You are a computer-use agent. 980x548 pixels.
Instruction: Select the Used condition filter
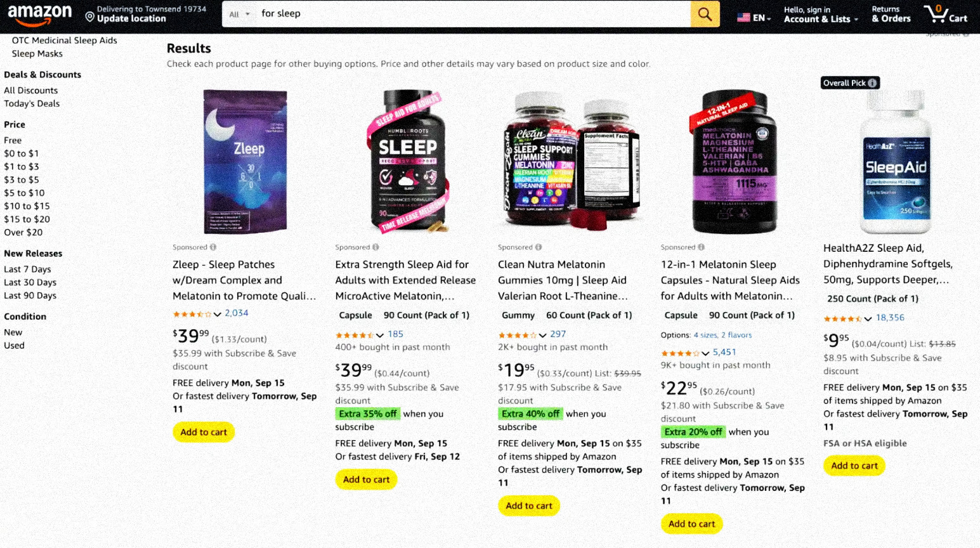[x=14, y=346]
